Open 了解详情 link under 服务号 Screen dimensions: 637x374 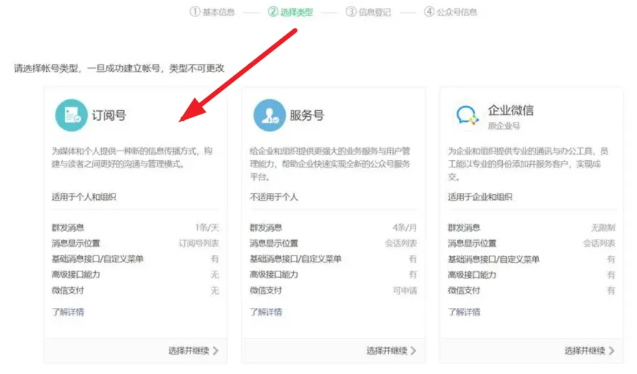266,312
